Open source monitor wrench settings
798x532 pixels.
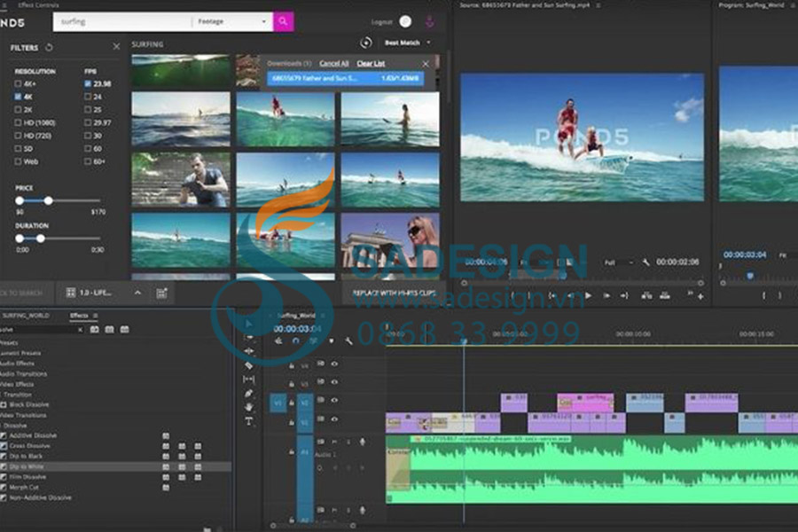645,262
